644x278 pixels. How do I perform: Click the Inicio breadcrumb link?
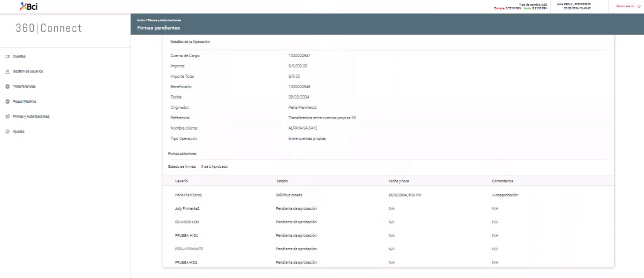[x=140, y=20]
